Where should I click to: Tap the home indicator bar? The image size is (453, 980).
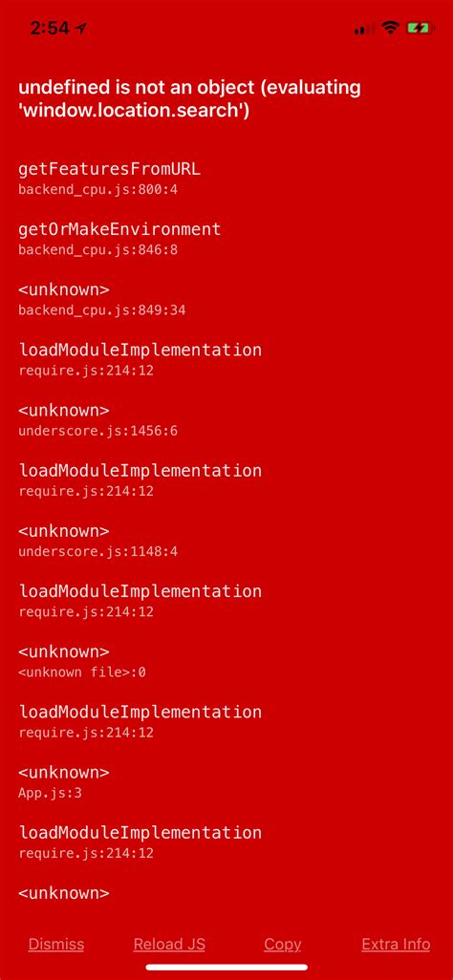tap(226, 968)
